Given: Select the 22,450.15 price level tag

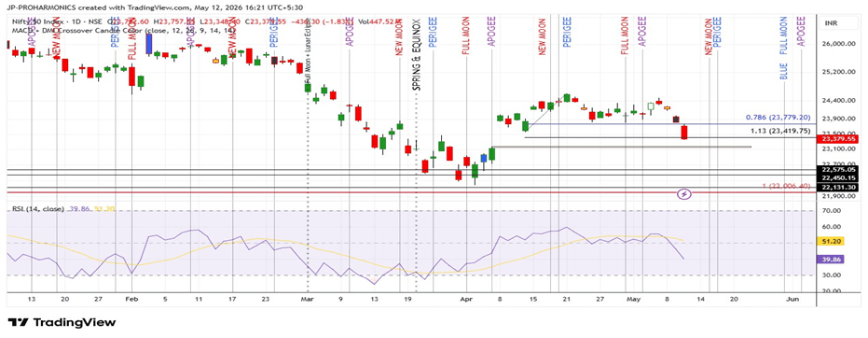Looking at the screenshot, I should coord(839,177).
